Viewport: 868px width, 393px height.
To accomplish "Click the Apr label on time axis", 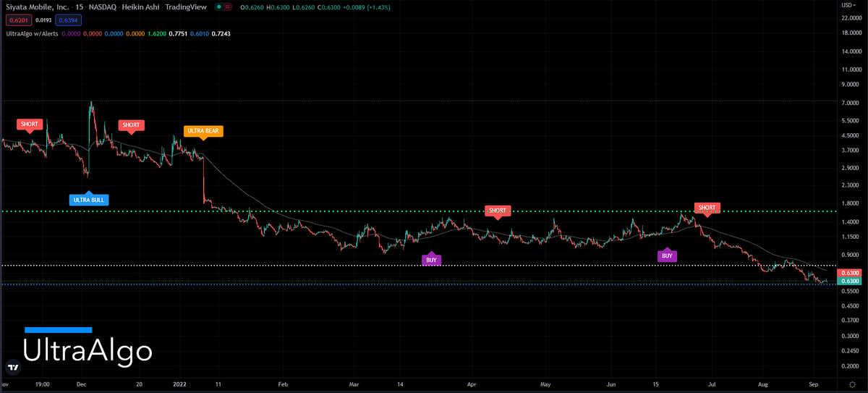I will click(472, 386).
